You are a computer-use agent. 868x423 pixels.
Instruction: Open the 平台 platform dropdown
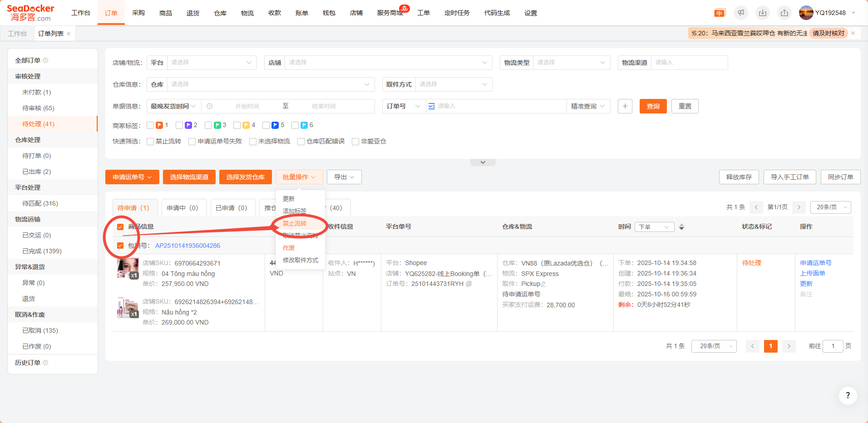pyautogui.click(x=211, y=63)
